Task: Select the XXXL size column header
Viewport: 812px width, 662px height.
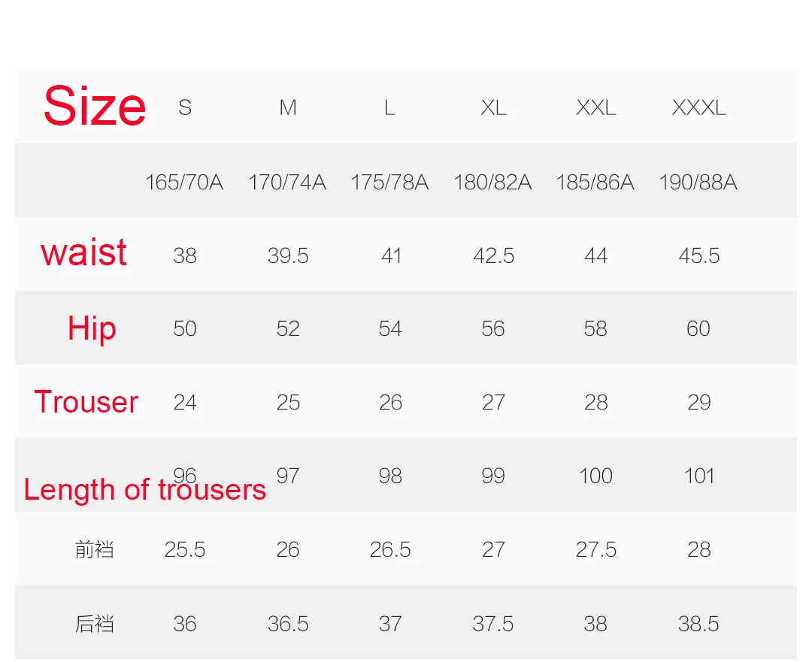Action: (698, 107)
